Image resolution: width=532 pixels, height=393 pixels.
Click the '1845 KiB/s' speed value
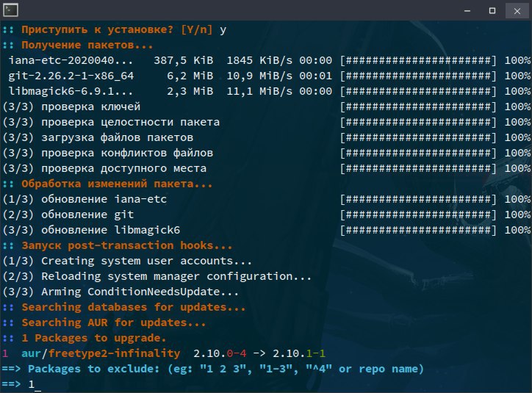tap(259, 60)
